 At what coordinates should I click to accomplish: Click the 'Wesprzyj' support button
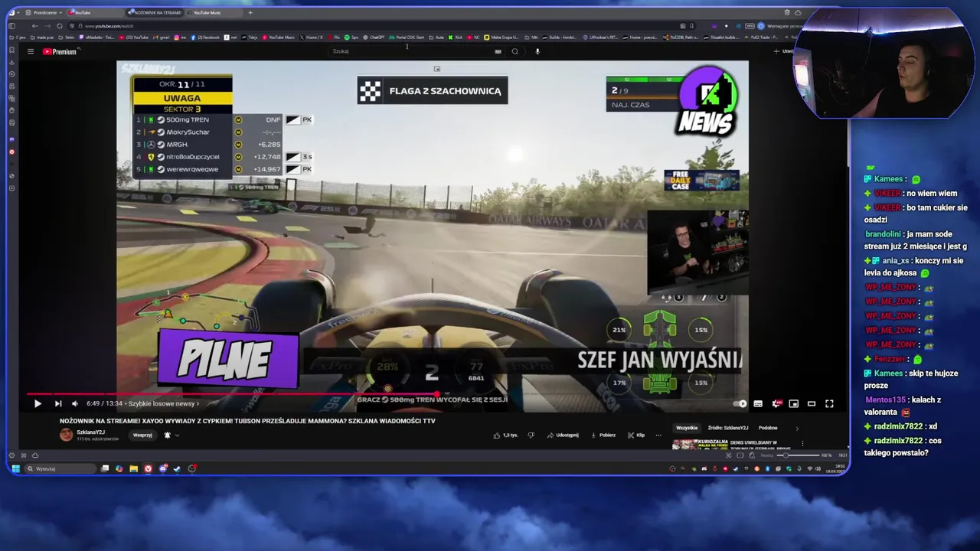pyautogui.click(x=142, y=435)
